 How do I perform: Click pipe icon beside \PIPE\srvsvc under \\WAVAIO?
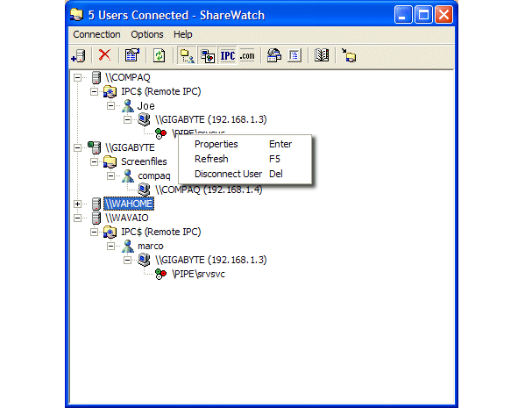pyautogui.click(x=160, y=274)
